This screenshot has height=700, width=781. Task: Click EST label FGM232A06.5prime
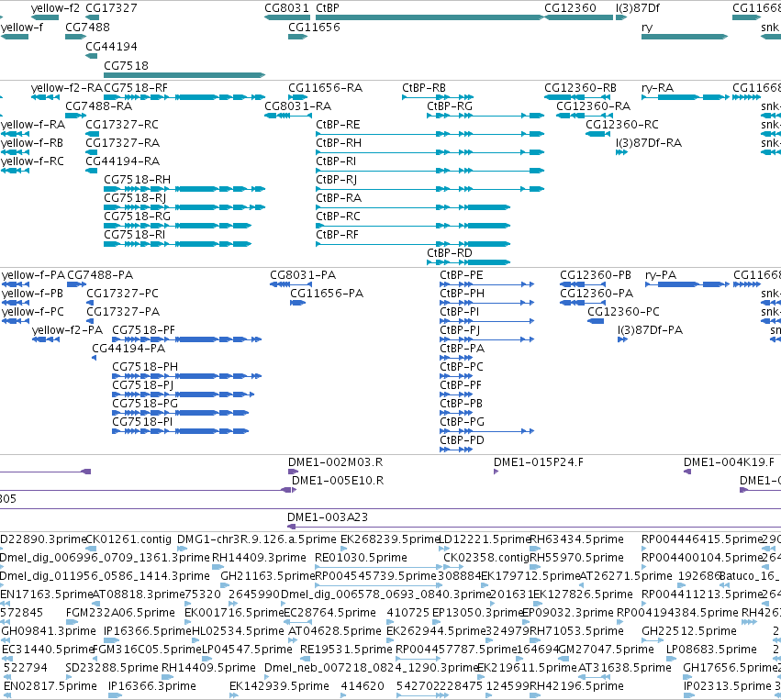pyautogui.click(x=120, y=612)
